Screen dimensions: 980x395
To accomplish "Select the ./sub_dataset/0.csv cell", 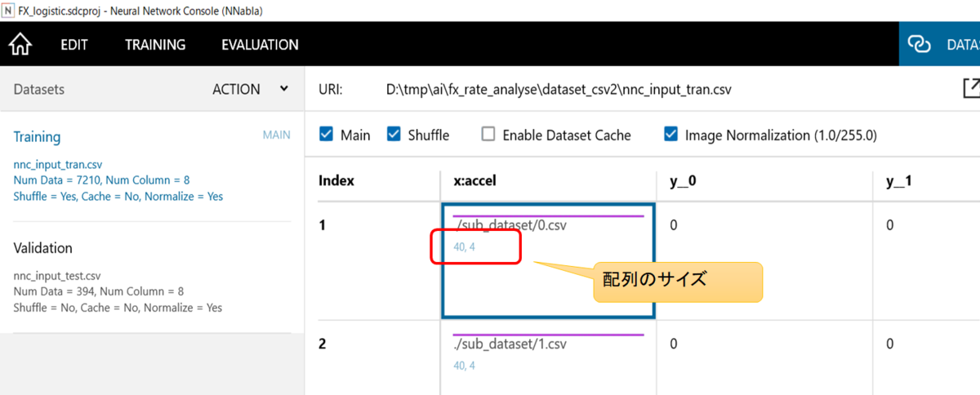I will (x=547, y=260).
